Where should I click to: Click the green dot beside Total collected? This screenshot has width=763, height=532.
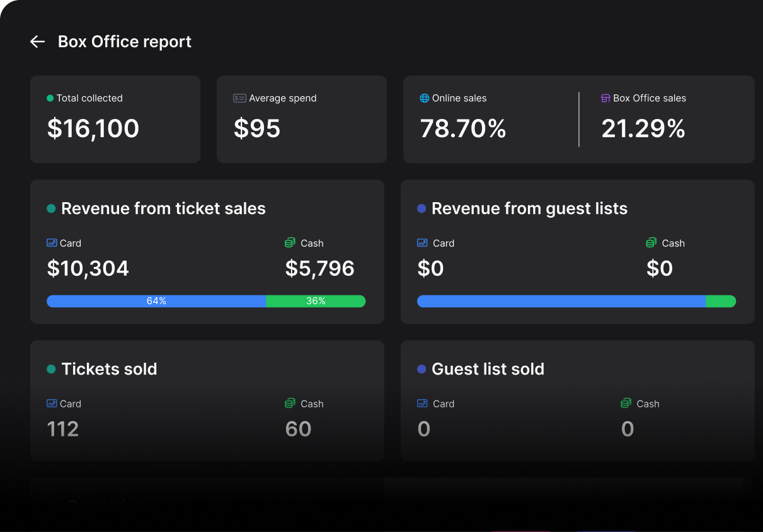(x=50, y=98)
